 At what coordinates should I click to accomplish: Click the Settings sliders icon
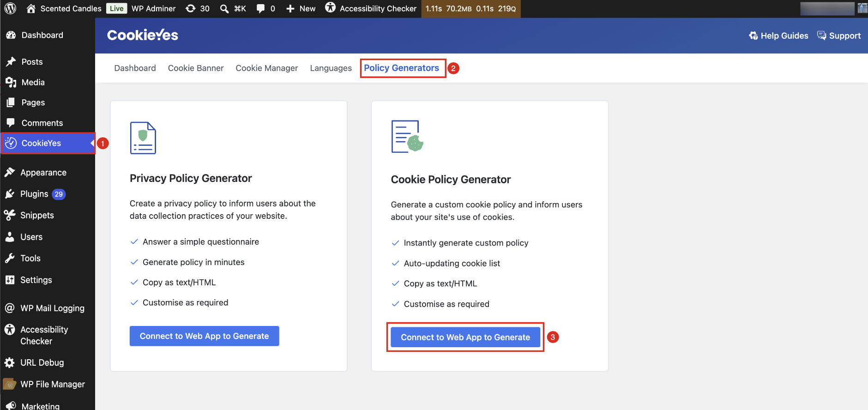[10, 280]
